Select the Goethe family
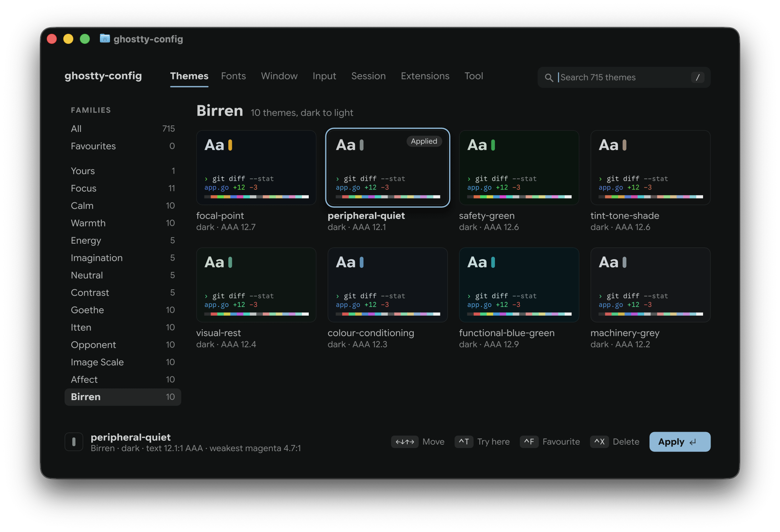Viewport: 780px width, 532px height. click(123, 310)
